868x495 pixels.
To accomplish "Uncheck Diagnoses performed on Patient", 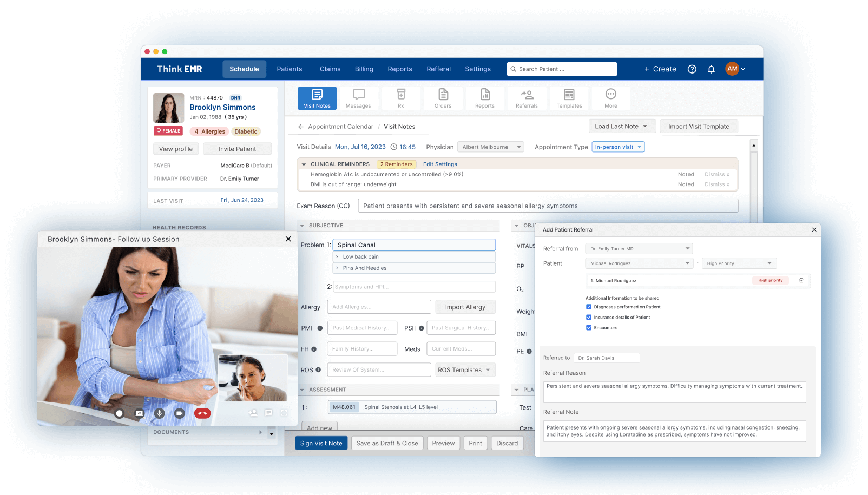I will pos(589,307).
